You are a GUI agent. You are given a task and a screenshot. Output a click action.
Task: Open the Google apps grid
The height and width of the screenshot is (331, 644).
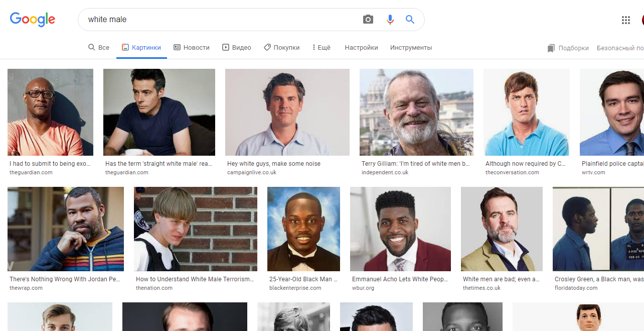tap(625, 20)
